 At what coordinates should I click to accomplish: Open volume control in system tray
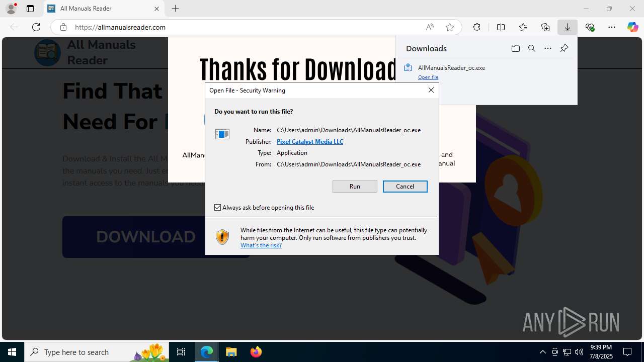(x=579, y=352)
